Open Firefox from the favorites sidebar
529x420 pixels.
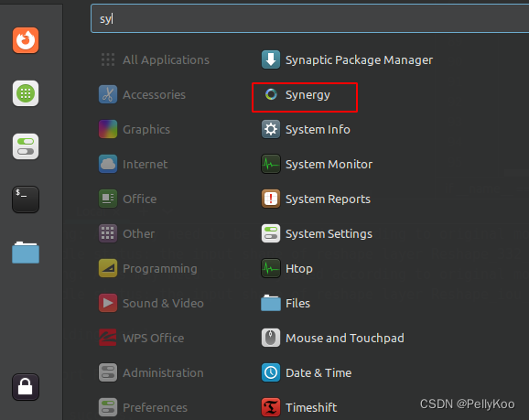(x=26, y=40)
